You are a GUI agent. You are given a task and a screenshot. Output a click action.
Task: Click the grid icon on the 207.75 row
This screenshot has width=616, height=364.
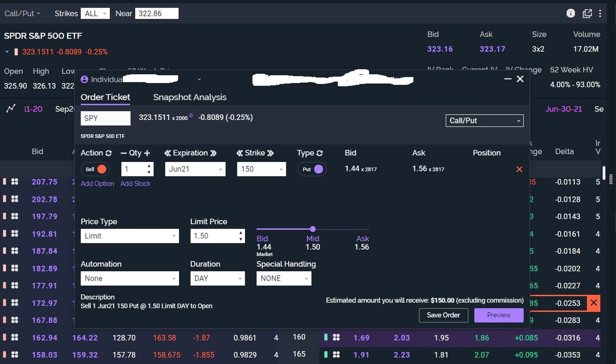pos(15,181)
